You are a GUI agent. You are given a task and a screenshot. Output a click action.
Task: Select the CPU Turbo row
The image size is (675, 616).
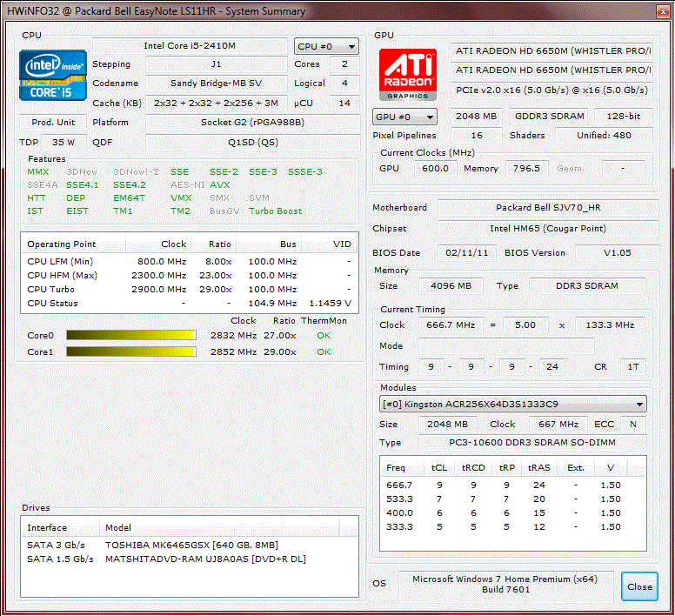189,289
